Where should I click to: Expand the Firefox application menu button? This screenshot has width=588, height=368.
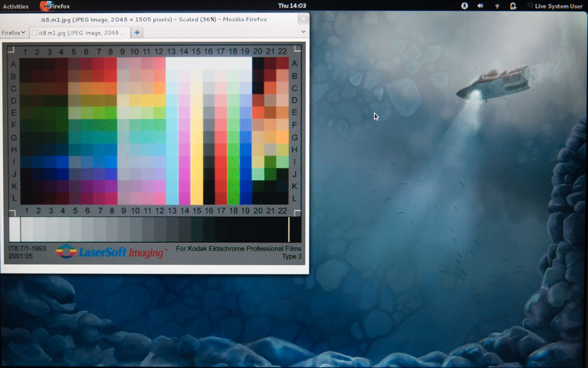(14, 33)
